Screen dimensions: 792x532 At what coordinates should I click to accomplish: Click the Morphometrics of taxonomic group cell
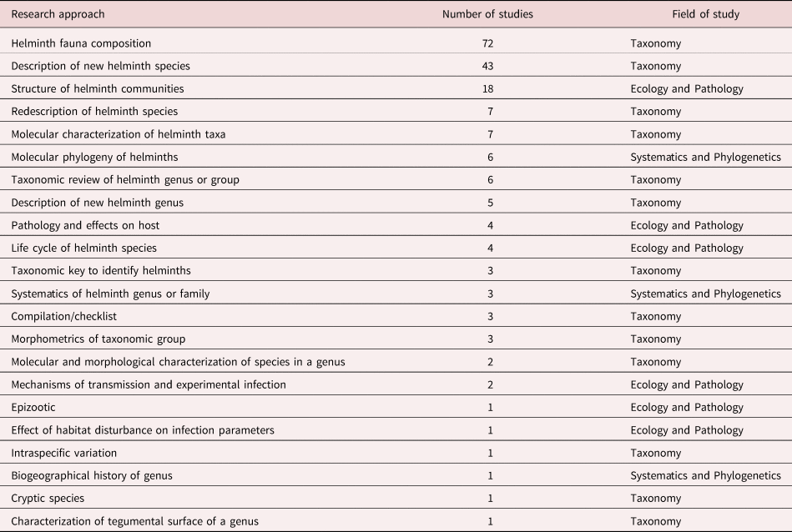tap(98, 339)
